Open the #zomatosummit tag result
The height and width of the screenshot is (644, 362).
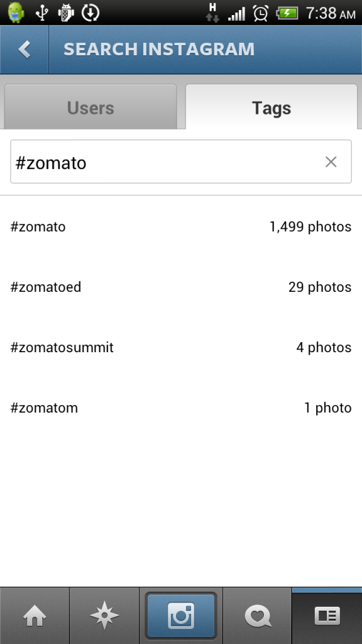point(181,347)
